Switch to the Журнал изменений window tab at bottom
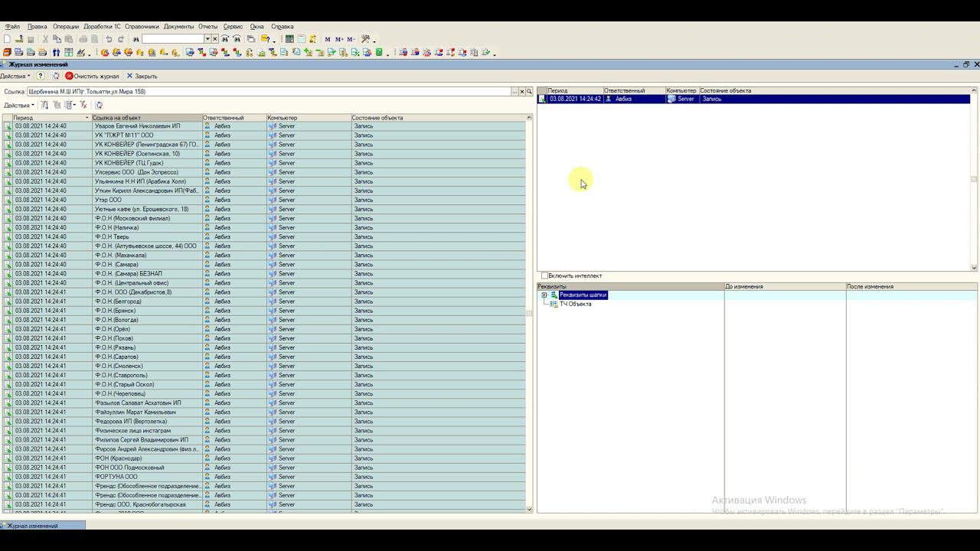 43,526
